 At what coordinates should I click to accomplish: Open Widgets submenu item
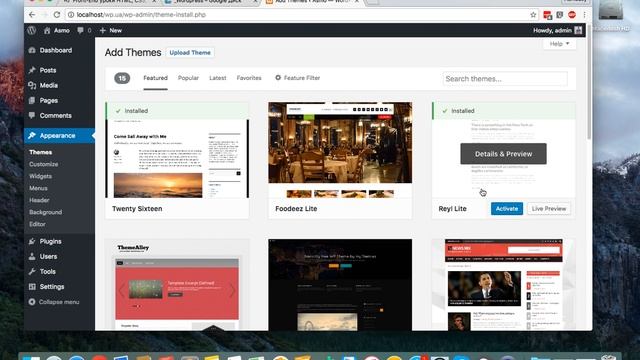click(x=40, y=176)
